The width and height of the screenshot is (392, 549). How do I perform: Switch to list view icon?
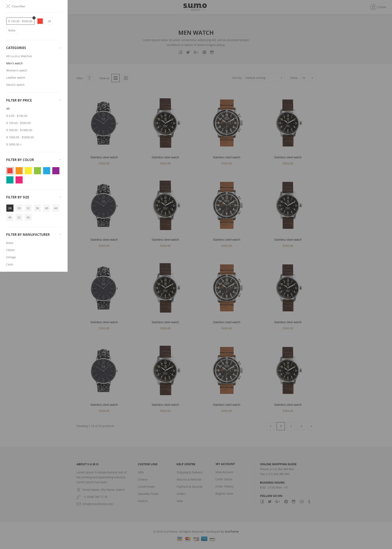point(115,78)
